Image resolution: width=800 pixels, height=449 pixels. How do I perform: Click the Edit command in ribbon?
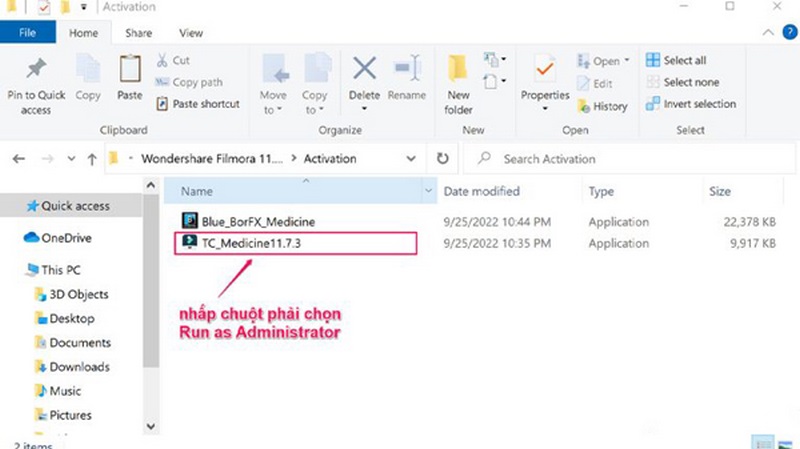tap(594, 83)
